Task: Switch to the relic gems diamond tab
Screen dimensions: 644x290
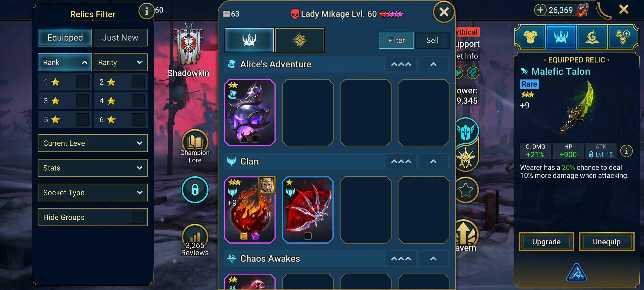Action: point(300,40)
